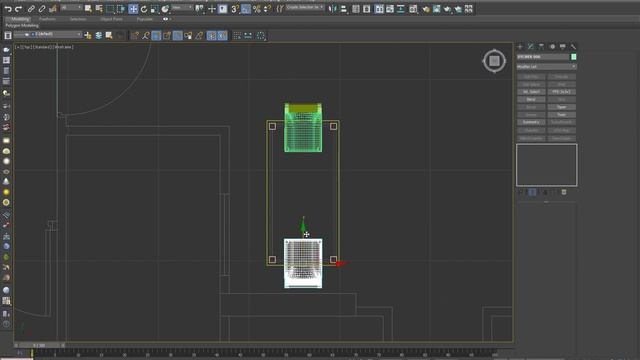Open the Layer Explorer from toolbar
This screenshot has width=640, height=360.
[367, 9]
